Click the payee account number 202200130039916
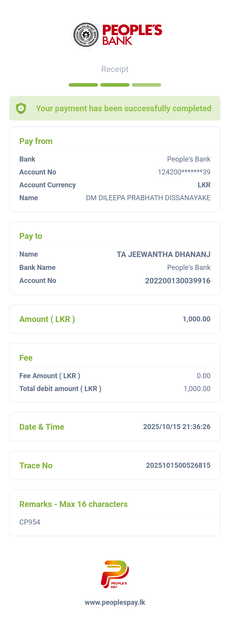 (178, 280)
